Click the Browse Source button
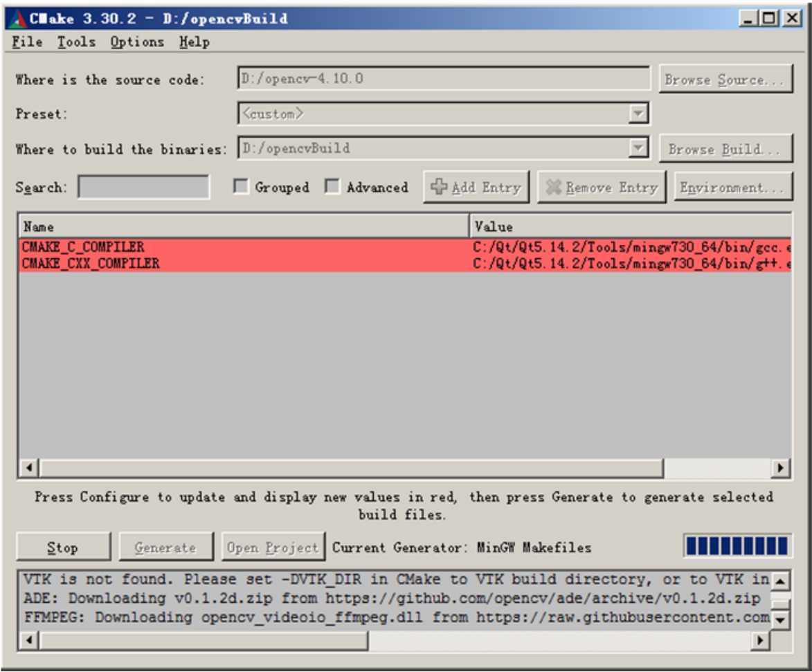Viewport: 812px width, 672px height. 725,79
